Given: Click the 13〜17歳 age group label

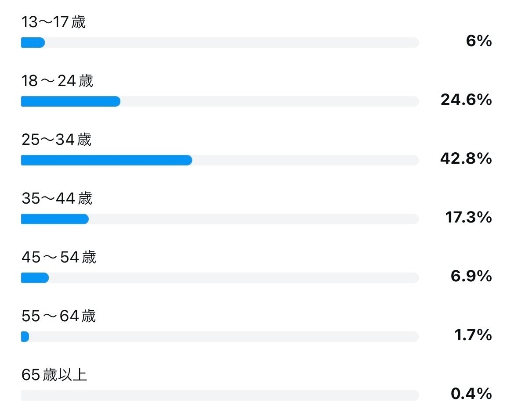Looking at the screenshot, I should tap(54, 22).
